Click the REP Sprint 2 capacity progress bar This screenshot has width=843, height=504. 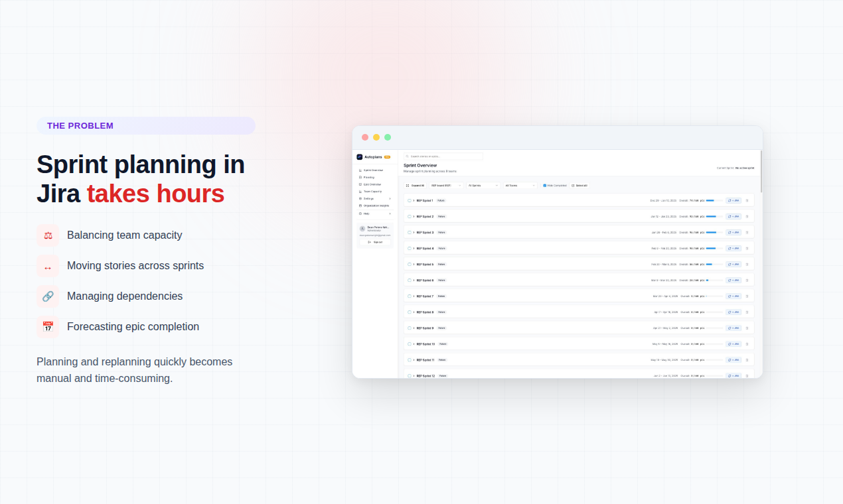point(714,216)
